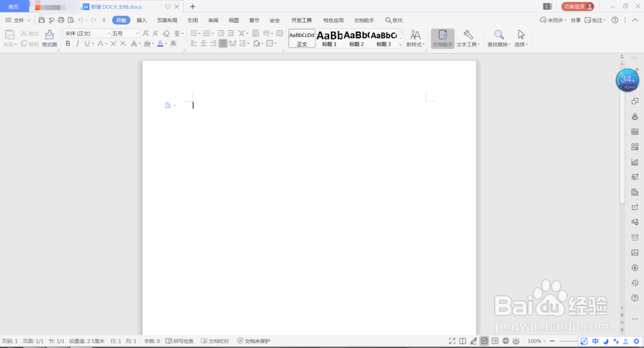
Task: Click the 访客登录 login button
Action: pyautogui.click(x=578, y=6)
